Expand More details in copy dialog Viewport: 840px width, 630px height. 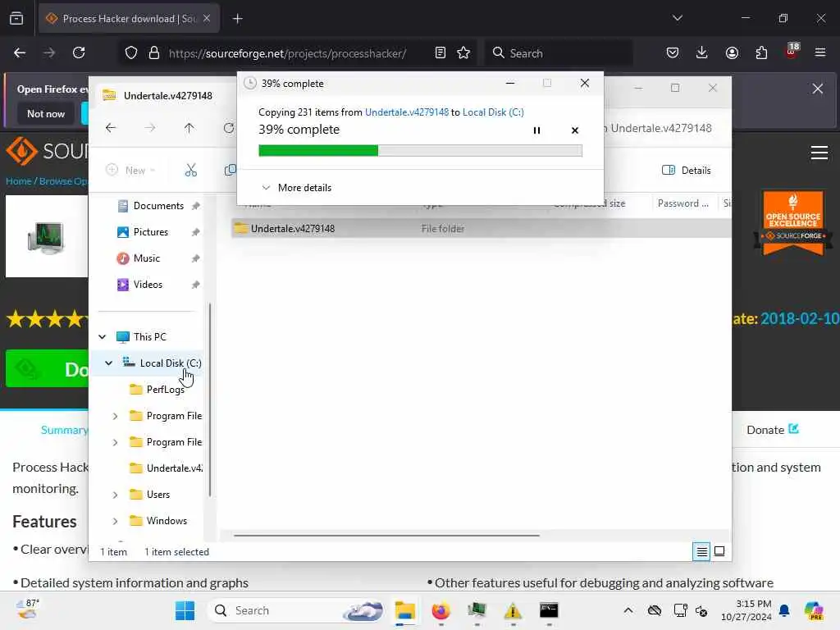pyautogui.click(x=296, y=188)
